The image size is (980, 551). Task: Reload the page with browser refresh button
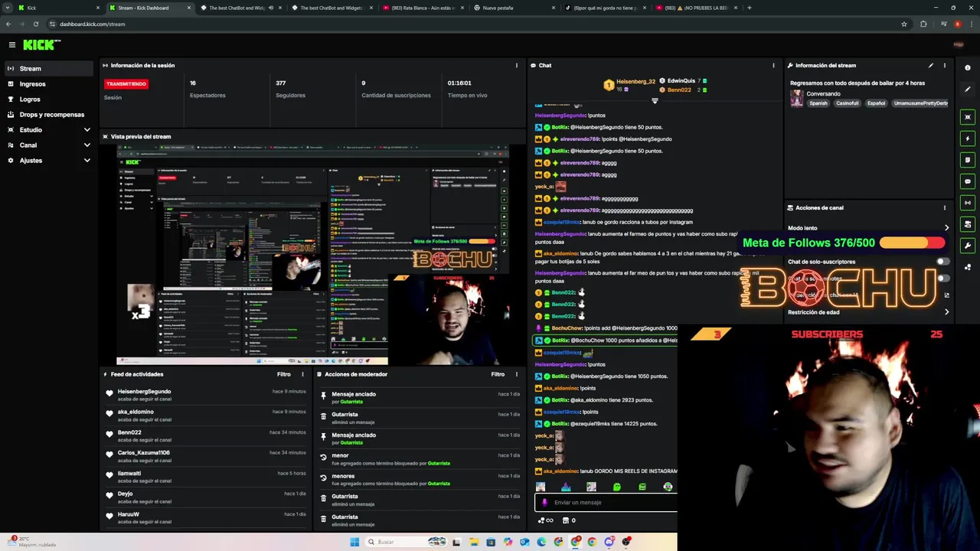[x=35, y=24]
